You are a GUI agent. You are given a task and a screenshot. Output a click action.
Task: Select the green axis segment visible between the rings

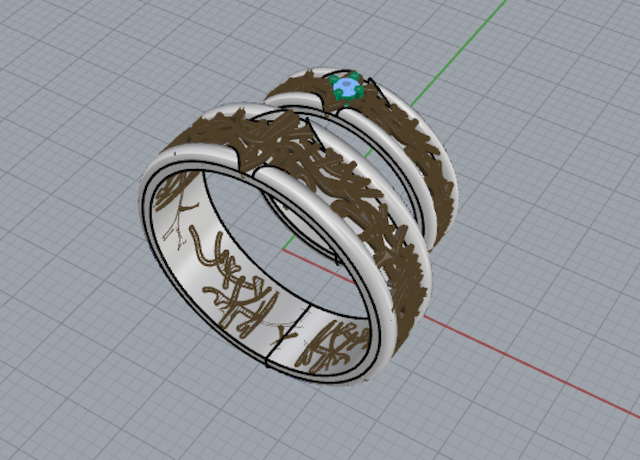369,154
